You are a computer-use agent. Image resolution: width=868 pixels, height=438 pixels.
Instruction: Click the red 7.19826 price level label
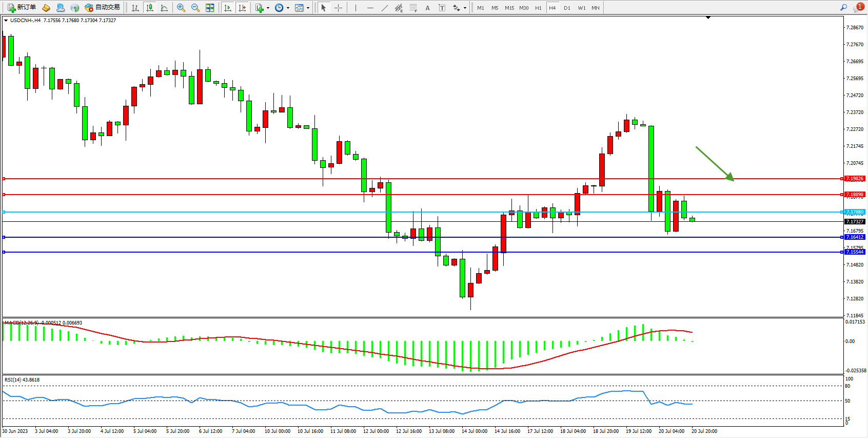(x=855, y=179)
